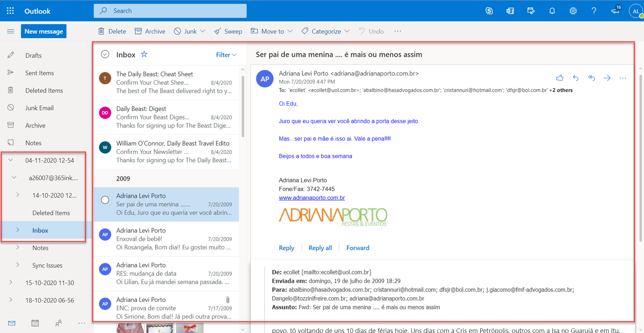
Task: Open ENC: prova de convite email
Action: [x=166, y=308]
